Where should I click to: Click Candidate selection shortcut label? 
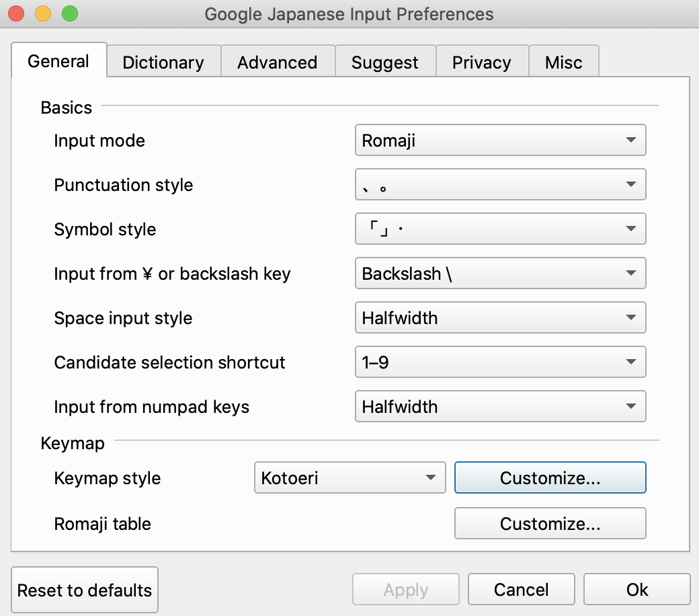[x=169, y=362]
